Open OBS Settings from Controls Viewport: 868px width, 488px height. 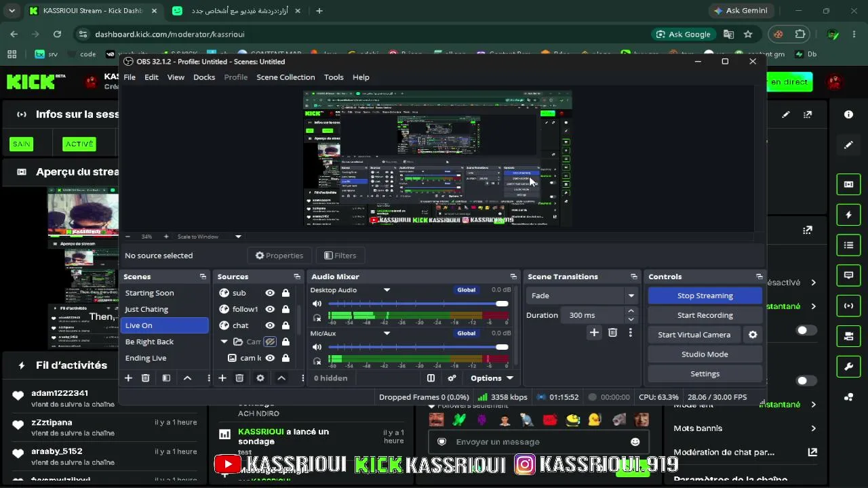pyautogui.click(x=705, y=374)
